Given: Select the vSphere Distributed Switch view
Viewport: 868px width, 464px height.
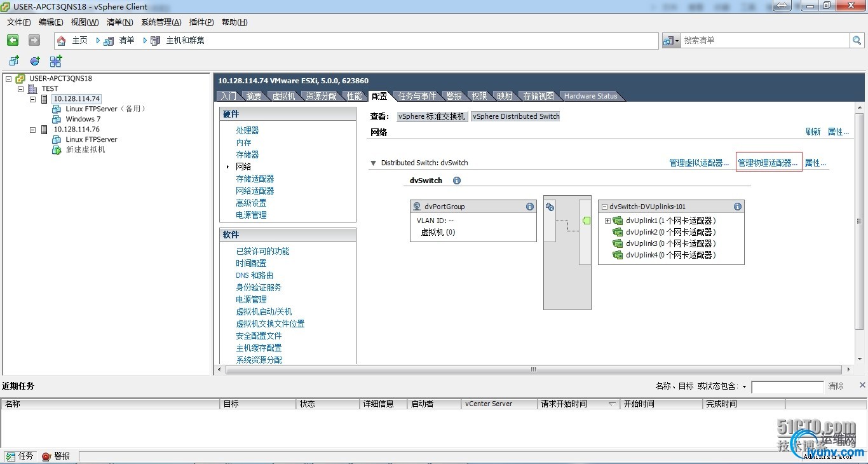Looking at the screenshot, I should coord(516,116).
